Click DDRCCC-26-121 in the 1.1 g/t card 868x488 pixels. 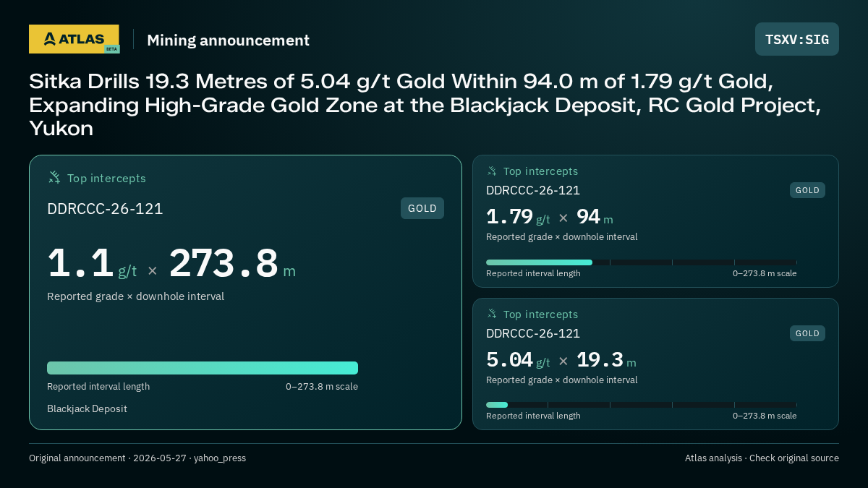click(105, 209)
